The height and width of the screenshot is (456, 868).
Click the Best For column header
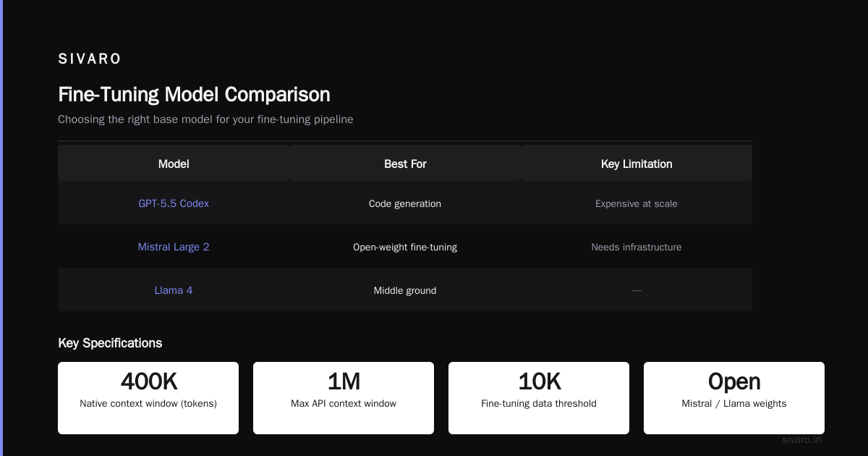[x=405, y=164]
